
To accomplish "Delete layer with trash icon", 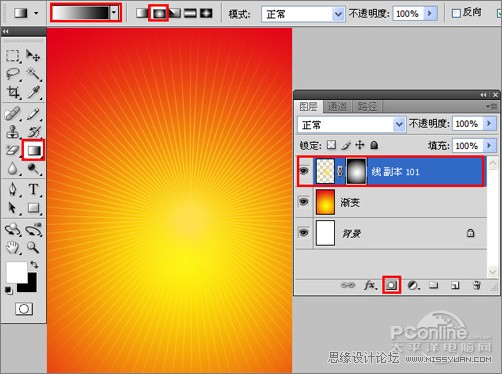I will [477, 285].
